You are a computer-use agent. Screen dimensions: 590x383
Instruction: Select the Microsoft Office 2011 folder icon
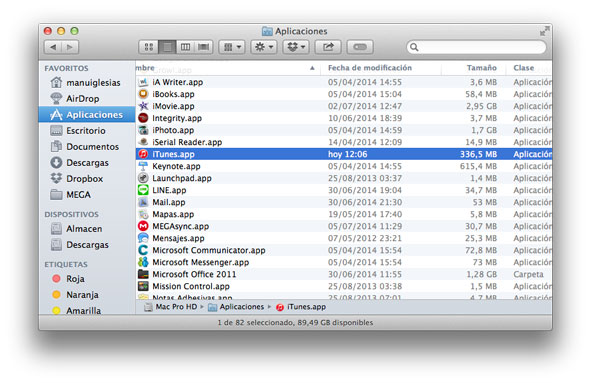click(x=143, y=274)
